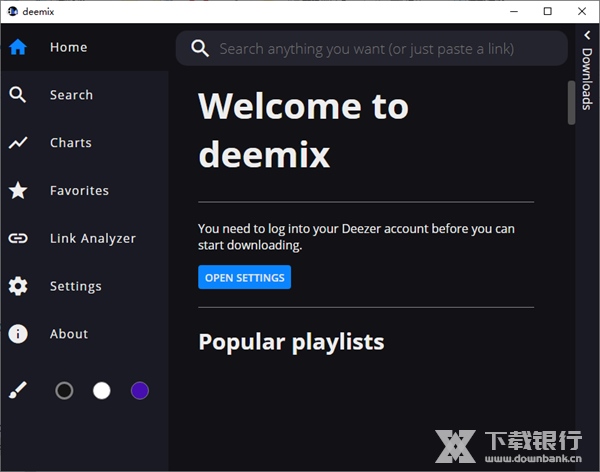The image size is (600, 472).
Task: Click the magnifier icon in search bar
Action: tap(200, 48)
